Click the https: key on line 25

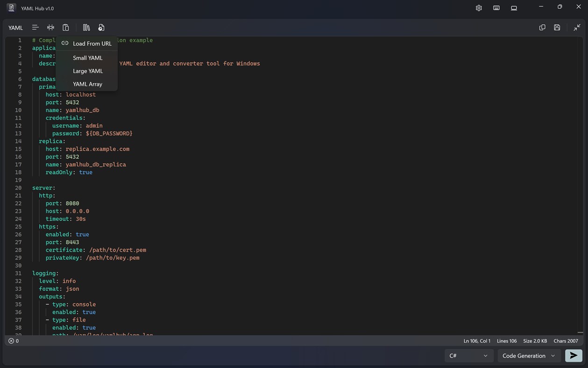[x=49, y=227]
